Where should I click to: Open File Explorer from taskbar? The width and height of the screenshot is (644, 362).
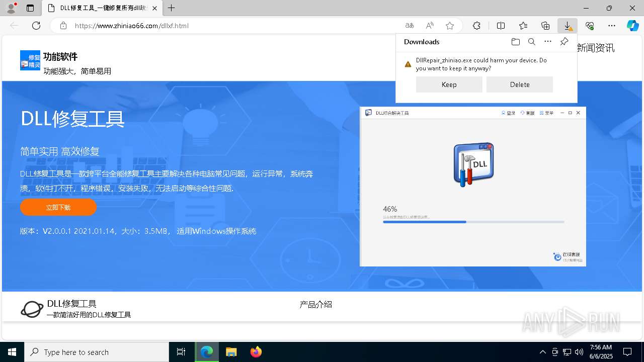tap(231, 352)
